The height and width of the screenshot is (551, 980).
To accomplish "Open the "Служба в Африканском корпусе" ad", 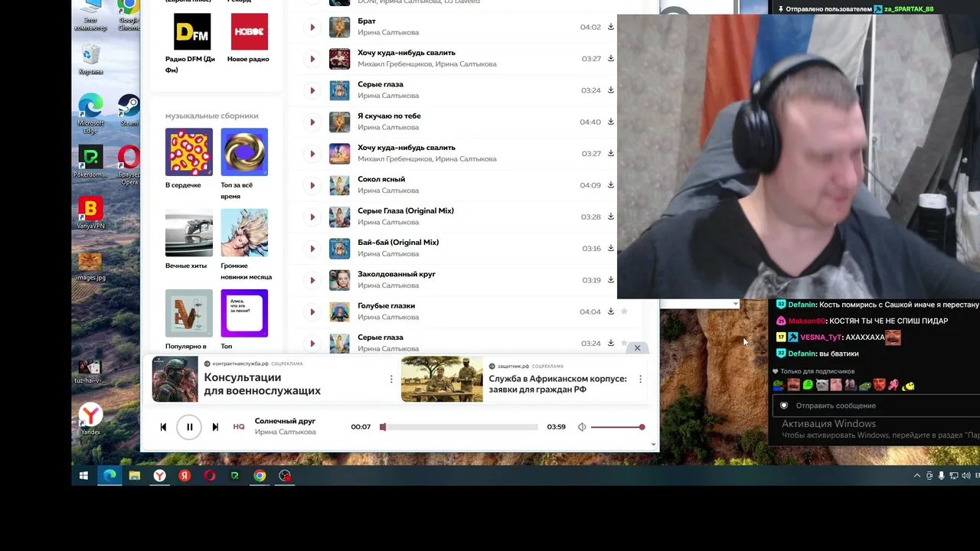I will tap(557, 384).
